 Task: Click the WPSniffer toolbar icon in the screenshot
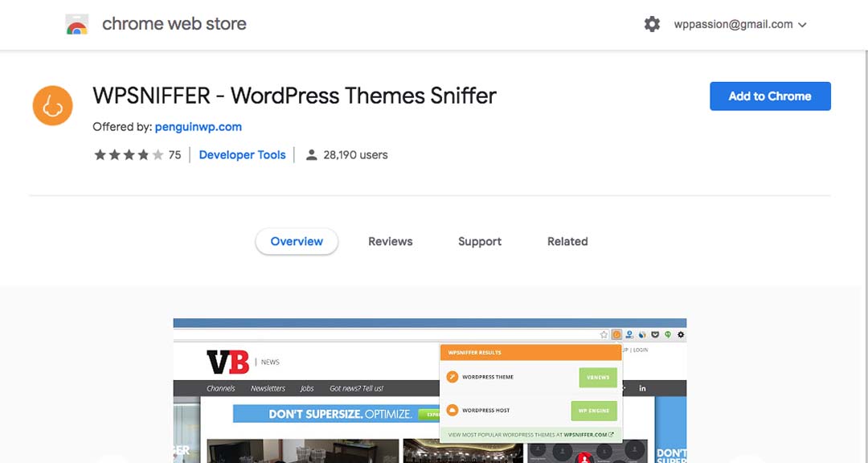616,334
